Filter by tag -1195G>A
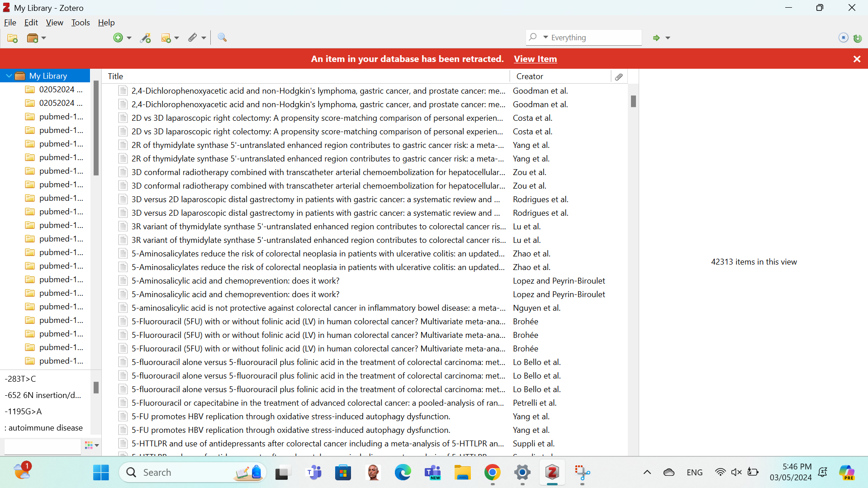868x488 pixels. pyautogui.click(x=23, y=412)
